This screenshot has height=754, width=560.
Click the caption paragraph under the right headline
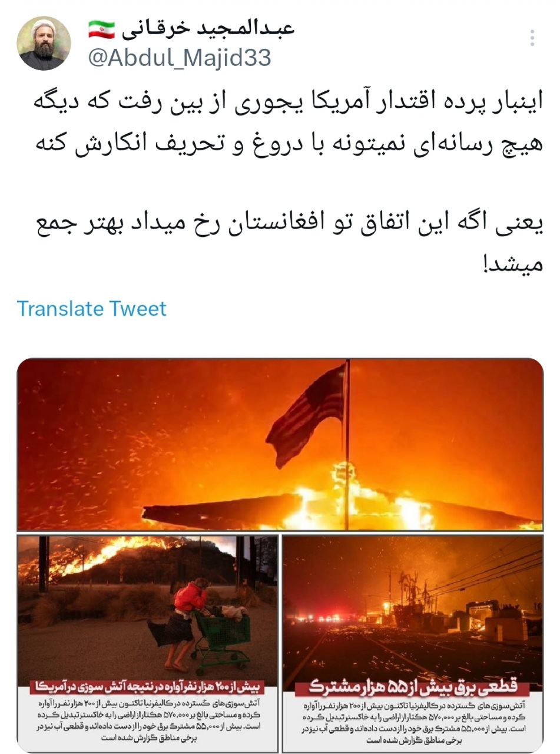click(x=413, y=722)
